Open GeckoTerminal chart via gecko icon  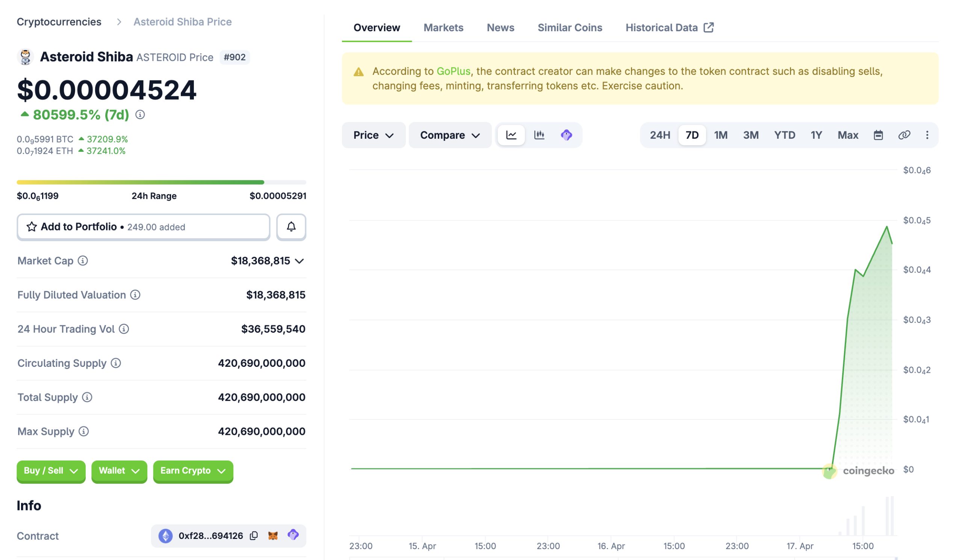567,135
